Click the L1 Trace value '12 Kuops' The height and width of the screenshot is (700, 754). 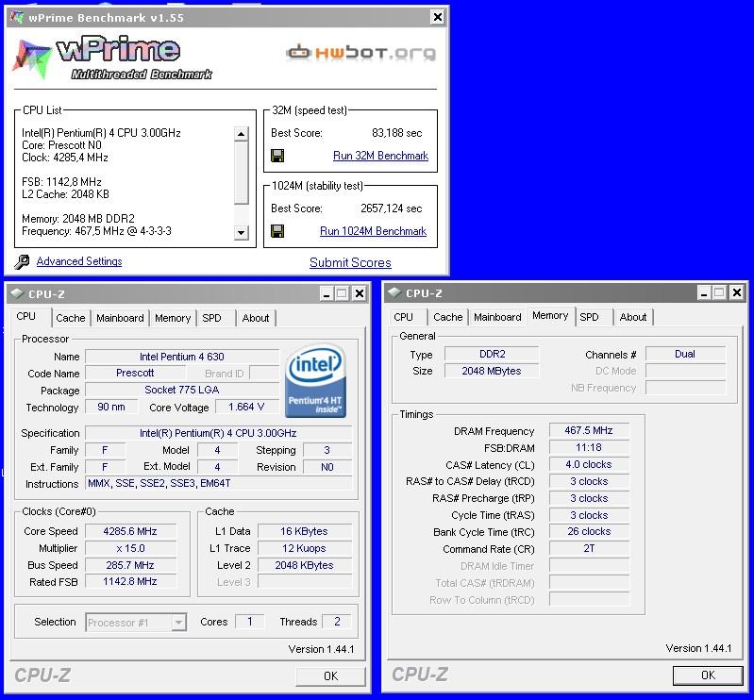[x=305, y=548]
